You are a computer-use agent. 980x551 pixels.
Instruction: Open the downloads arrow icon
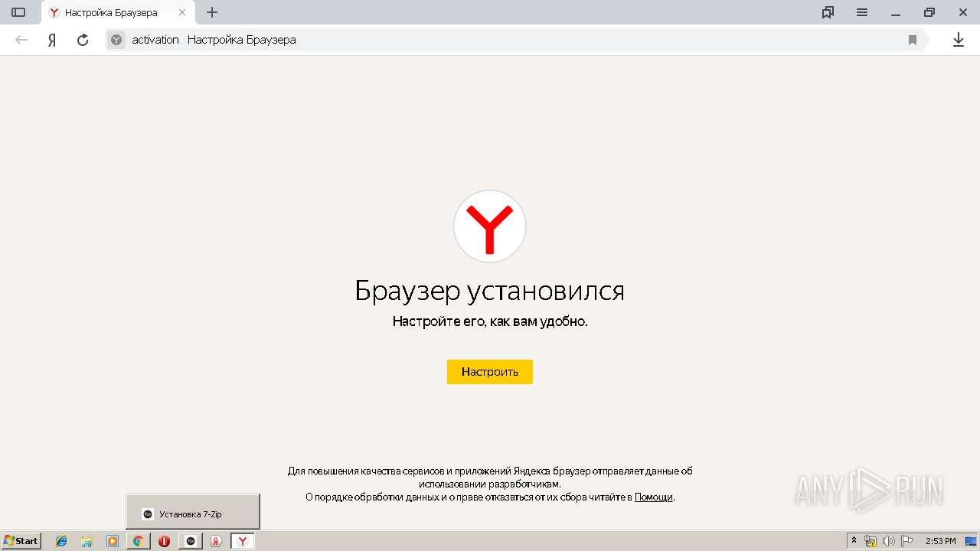click(x=959, y=40)
